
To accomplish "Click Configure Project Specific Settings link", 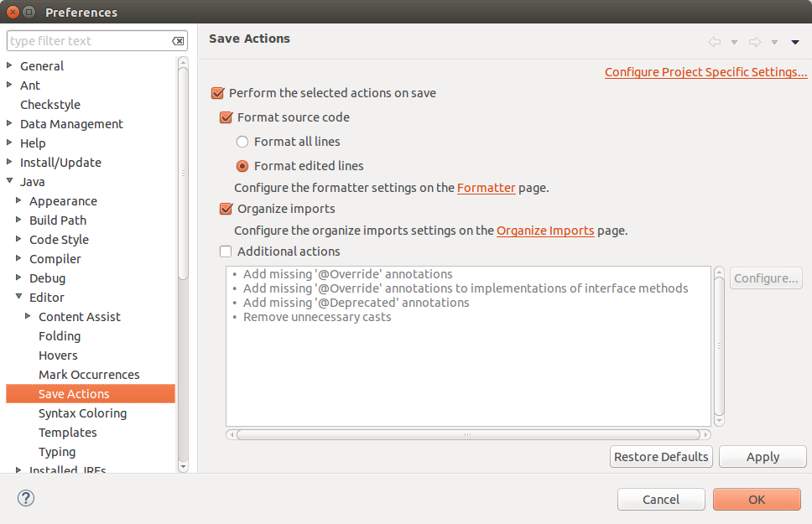I will [705, 72].
